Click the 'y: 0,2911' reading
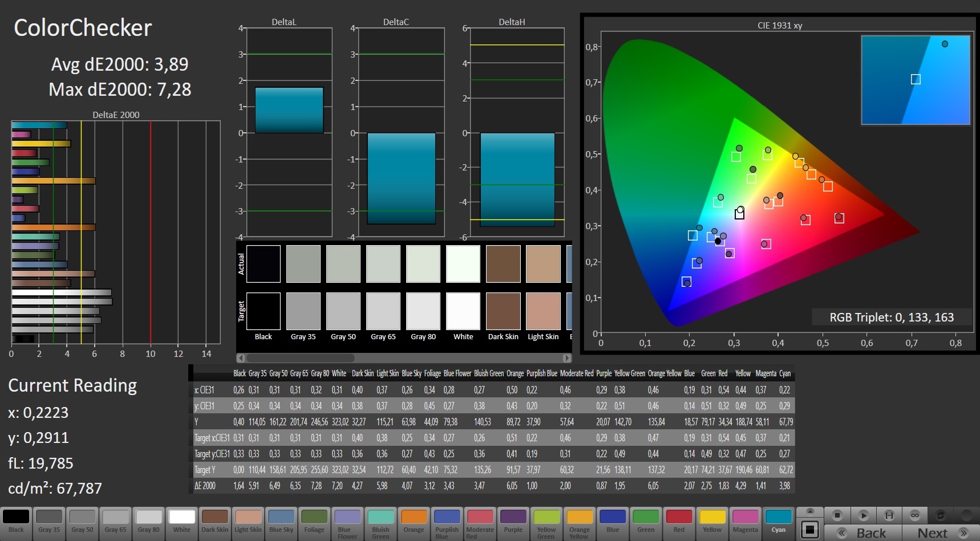This screenshot has height=541, width=980. [x=38, y=438]
